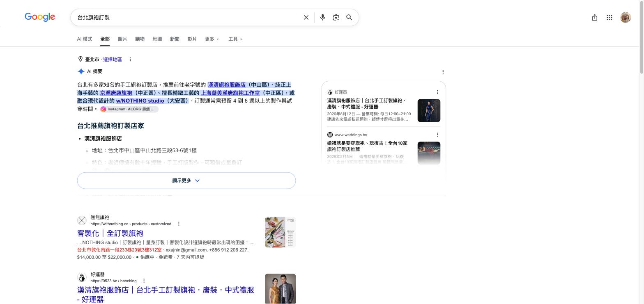Start voice search with the microphone icon
This screenshot has height=304, width=644.
click(322, 17)
